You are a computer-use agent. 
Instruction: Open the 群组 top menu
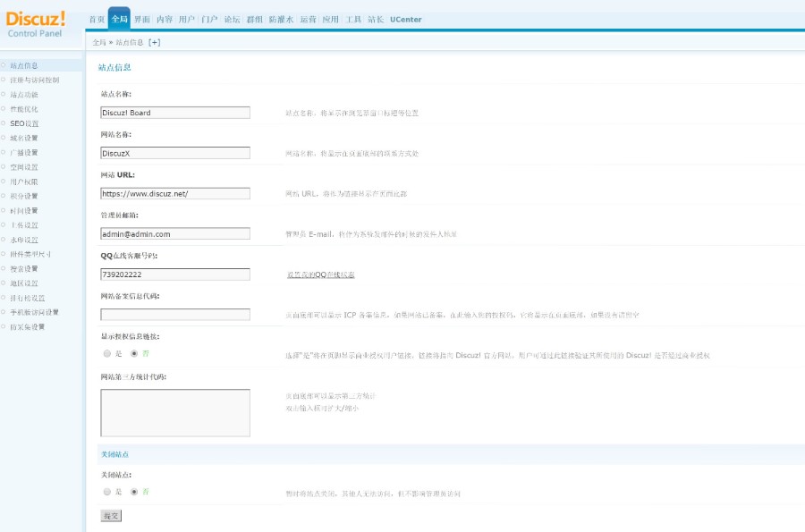(x=255, y=20)
